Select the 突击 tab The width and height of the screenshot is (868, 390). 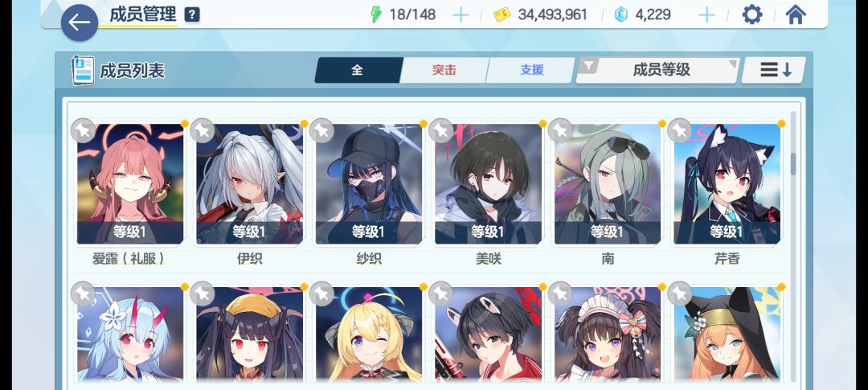click(x=444, y=70)
